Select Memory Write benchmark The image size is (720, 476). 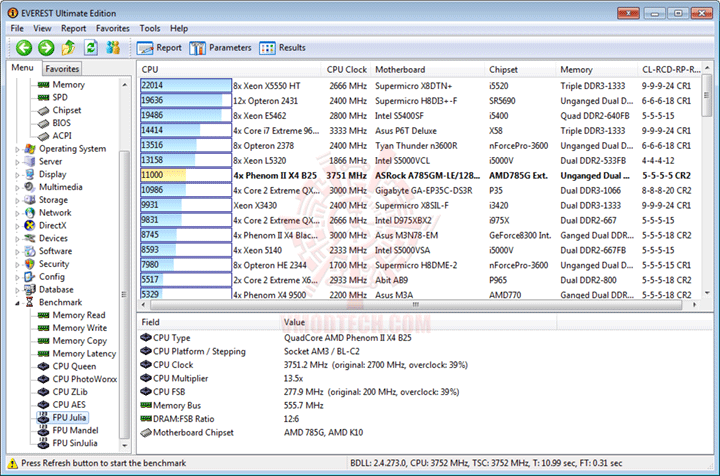tap(79, 328)
